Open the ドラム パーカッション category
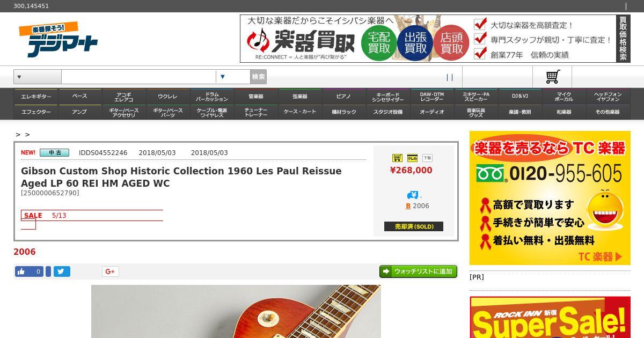Screen dimensions: 644x338 pyautogui.click(x=212, y=97)
